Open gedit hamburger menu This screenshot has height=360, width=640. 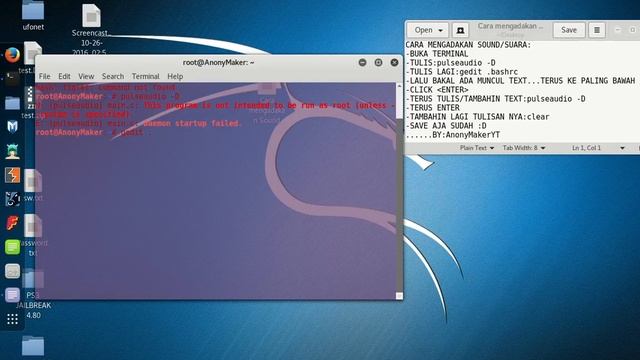tap(597, 30)
